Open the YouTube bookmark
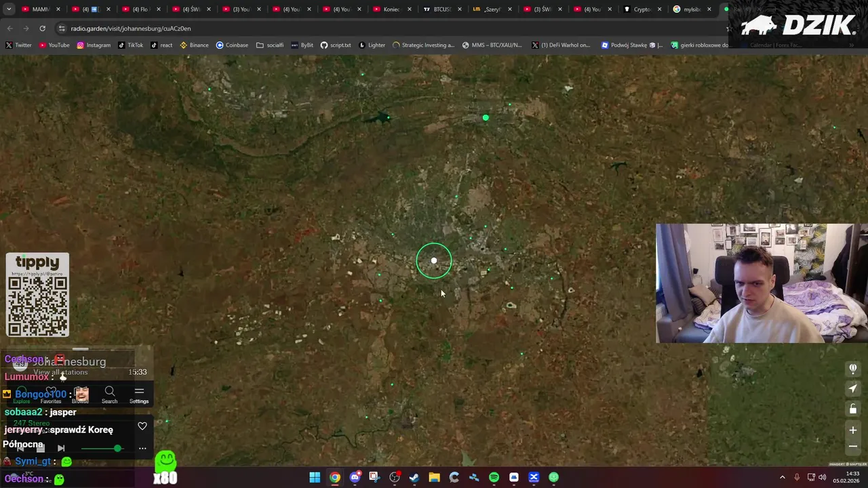The width and height of the screenshot is (868, 488). tap(54, 45)
